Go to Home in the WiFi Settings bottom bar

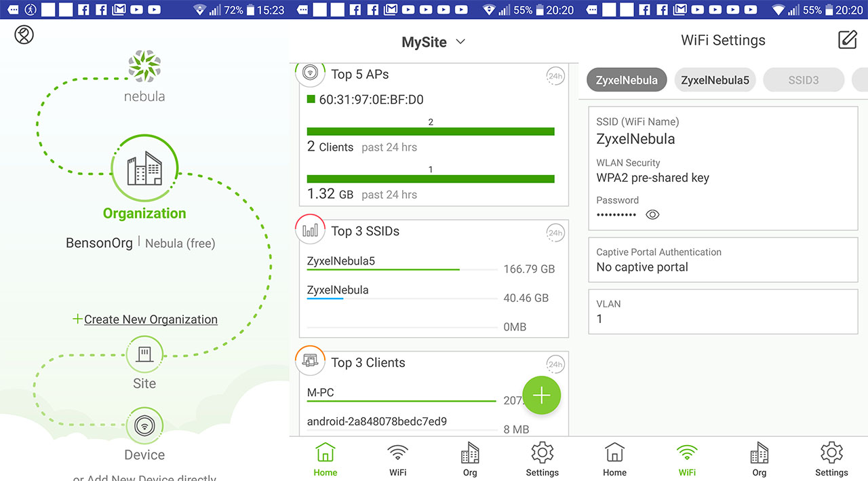[614, 459]
